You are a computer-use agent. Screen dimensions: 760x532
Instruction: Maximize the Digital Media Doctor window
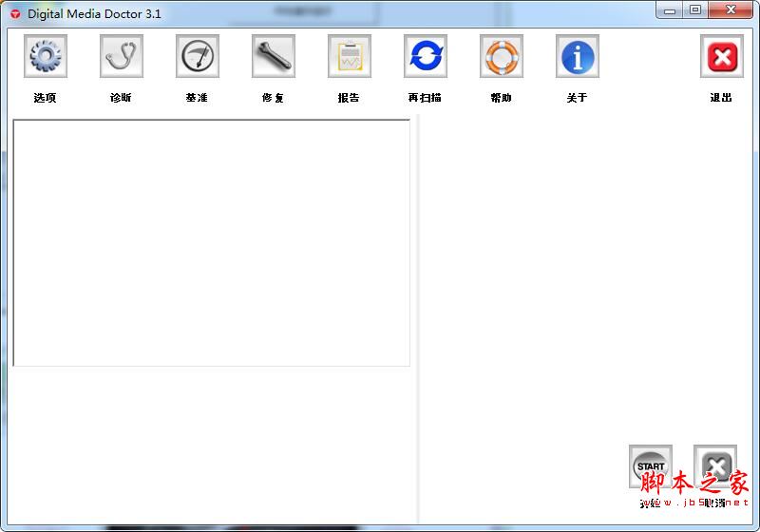(695, 10)
